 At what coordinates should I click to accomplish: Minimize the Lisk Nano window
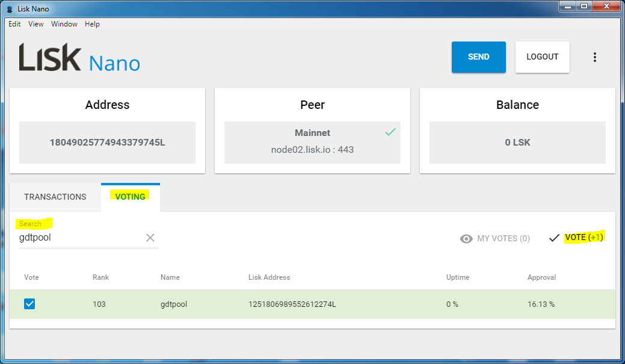point(568,7)
